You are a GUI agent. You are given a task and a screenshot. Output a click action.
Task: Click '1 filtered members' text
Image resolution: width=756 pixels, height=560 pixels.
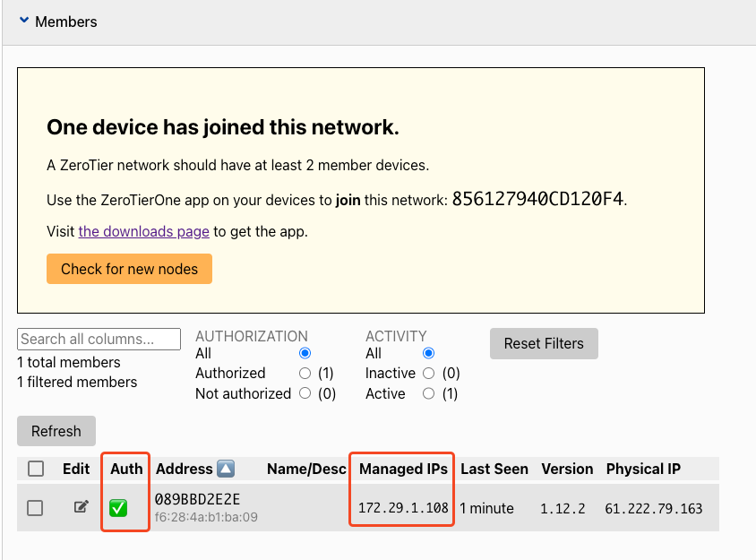point(77,382)
